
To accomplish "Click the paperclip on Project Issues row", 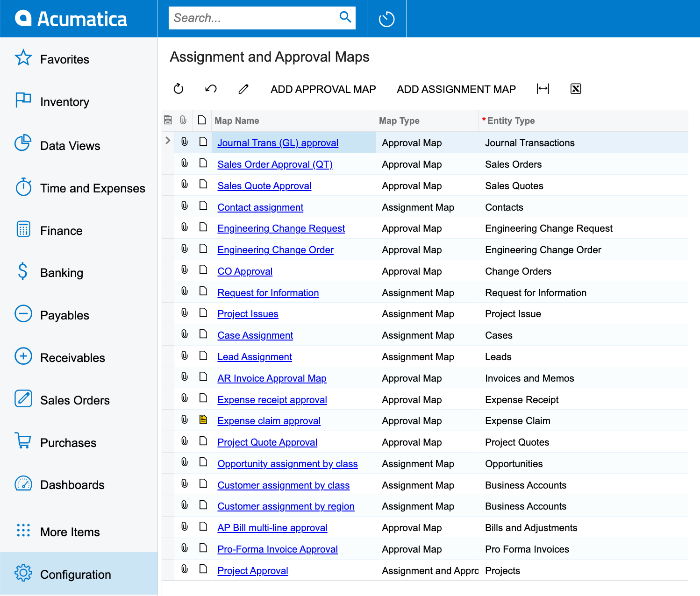I will [x=185, y=312].
